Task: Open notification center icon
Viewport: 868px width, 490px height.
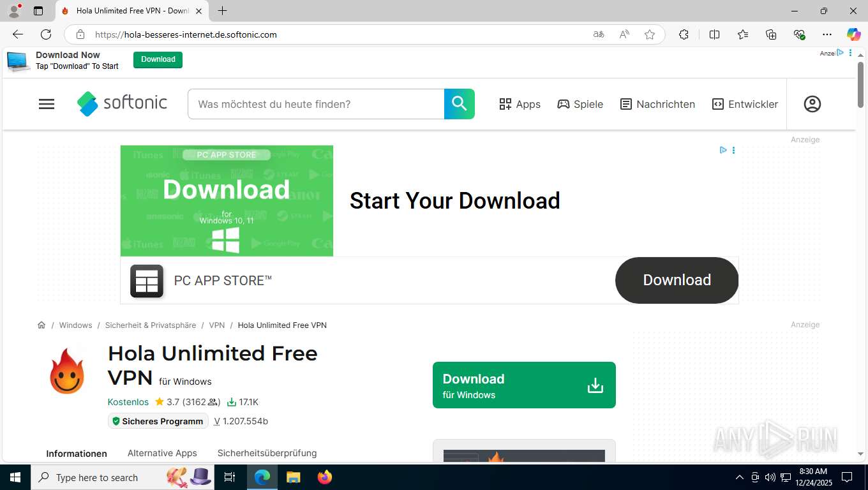Action: coord(847,477)
